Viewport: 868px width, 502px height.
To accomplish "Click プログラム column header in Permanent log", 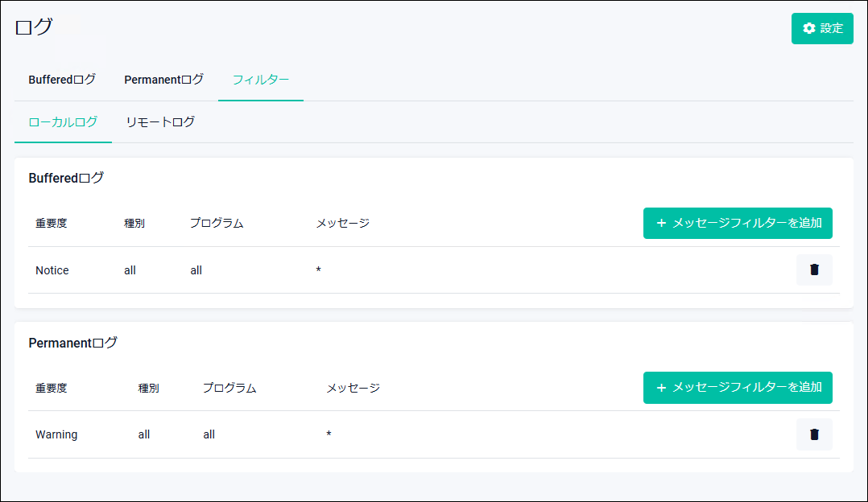I will click(229, 388).
